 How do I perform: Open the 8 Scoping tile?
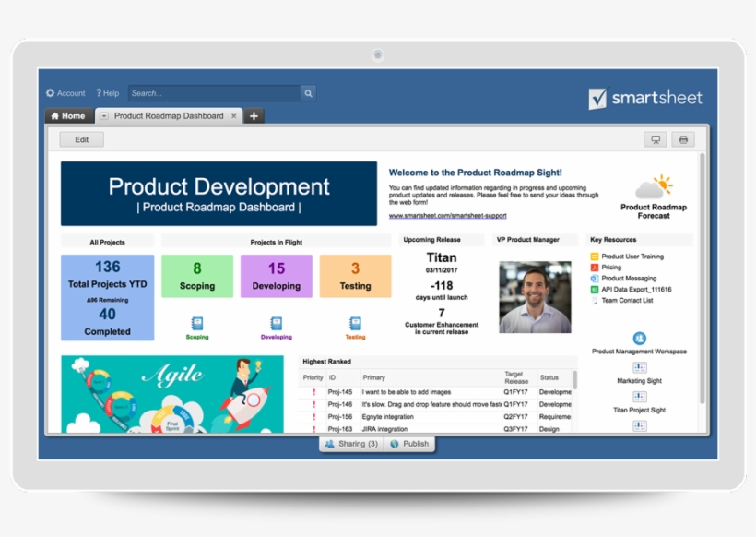197,276
